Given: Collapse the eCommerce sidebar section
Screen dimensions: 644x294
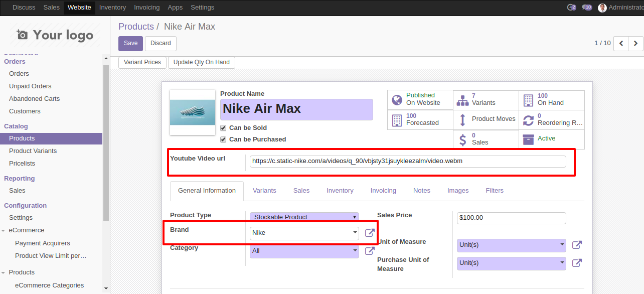Looking at the screenshot, I should point(4,230).
